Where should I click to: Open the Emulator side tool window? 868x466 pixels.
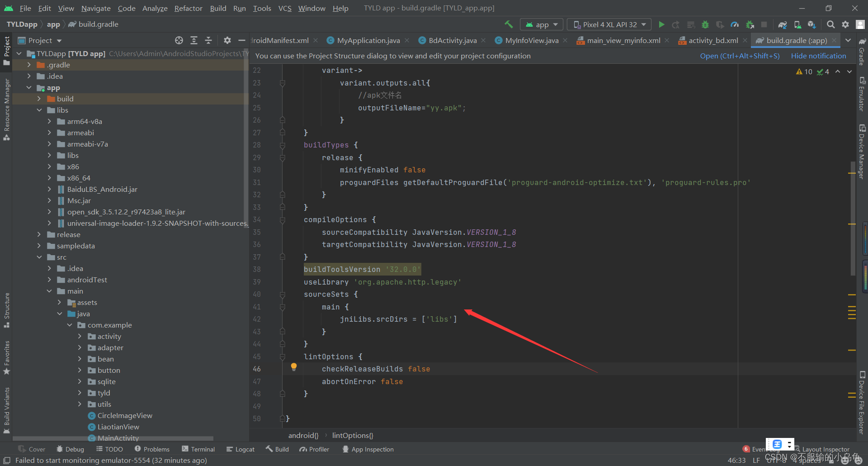tap(862, 94)
